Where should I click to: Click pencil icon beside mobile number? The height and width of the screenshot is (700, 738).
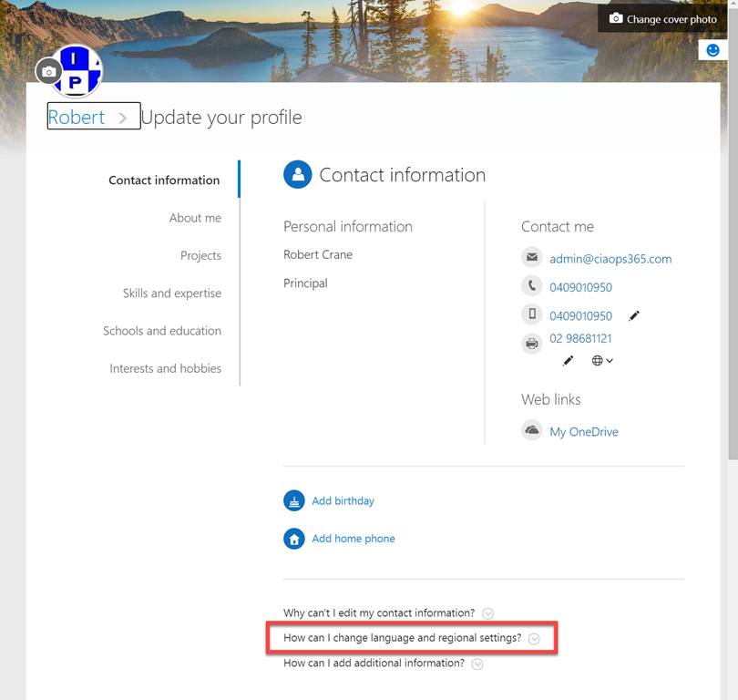coord(634,315)
